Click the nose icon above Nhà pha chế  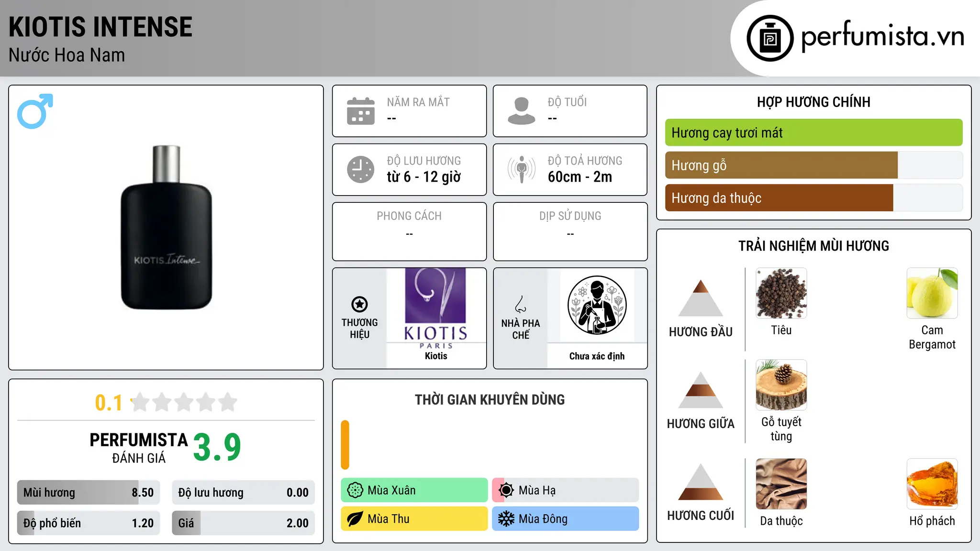pyautogui.click(x=521, y=304)
